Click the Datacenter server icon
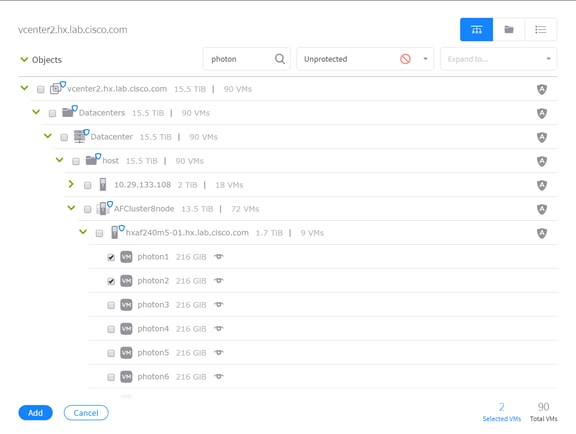 click(x=81, y=136)
